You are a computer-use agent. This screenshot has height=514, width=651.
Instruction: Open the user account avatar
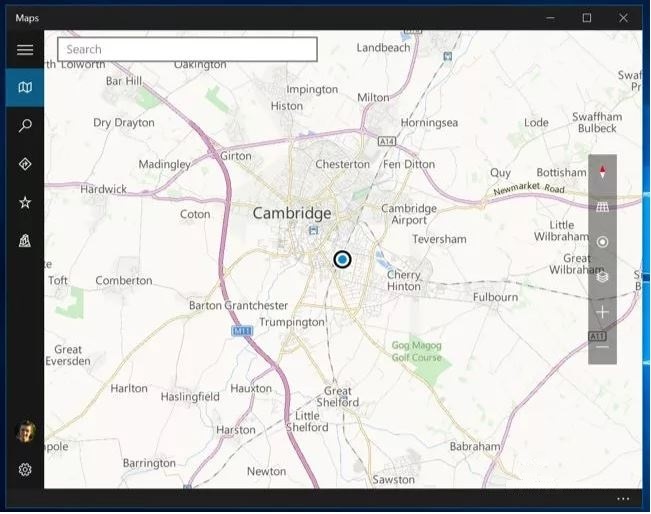coord(25,431)
